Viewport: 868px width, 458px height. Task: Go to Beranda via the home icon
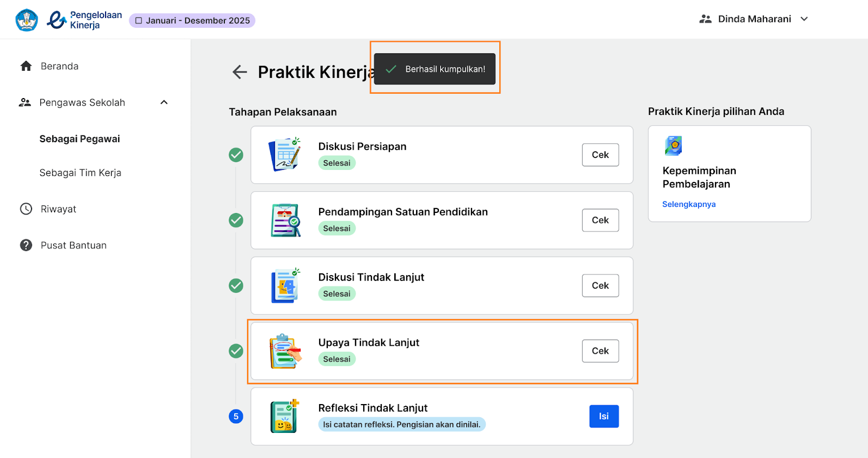[26, 66]
